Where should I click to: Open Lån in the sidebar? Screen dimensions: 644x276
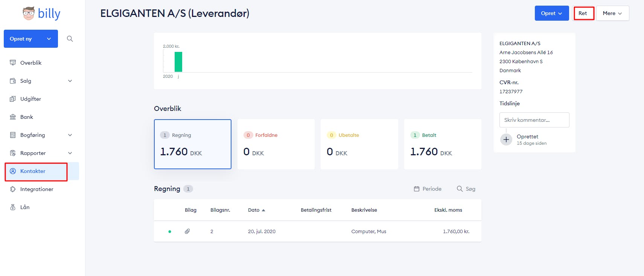tap(25, 207)
